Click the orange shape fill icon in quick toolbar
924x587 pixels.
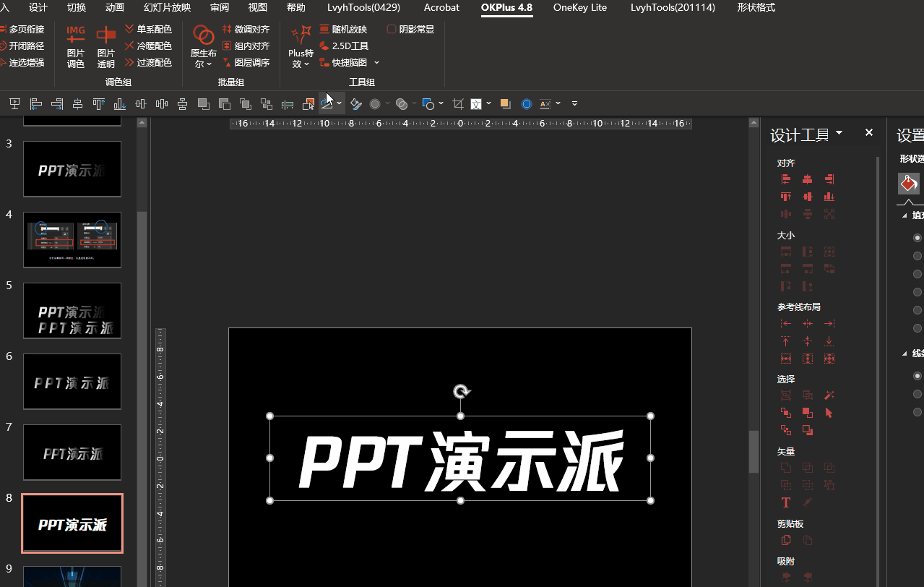click(505, 104)
